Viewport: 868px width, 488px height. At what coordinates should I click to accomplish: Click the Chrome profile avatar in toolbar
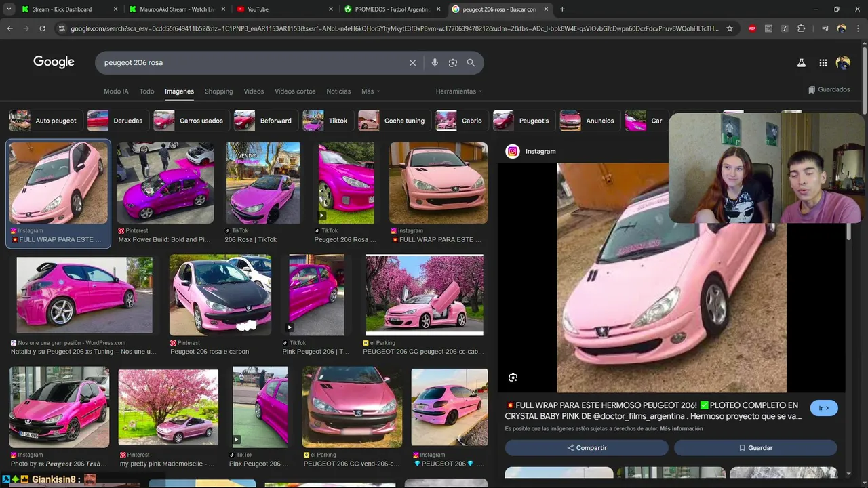842,28
